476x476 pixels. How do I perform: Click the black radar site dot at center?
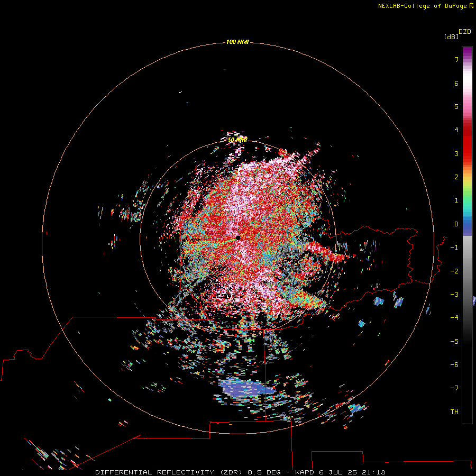pos(238,238)
